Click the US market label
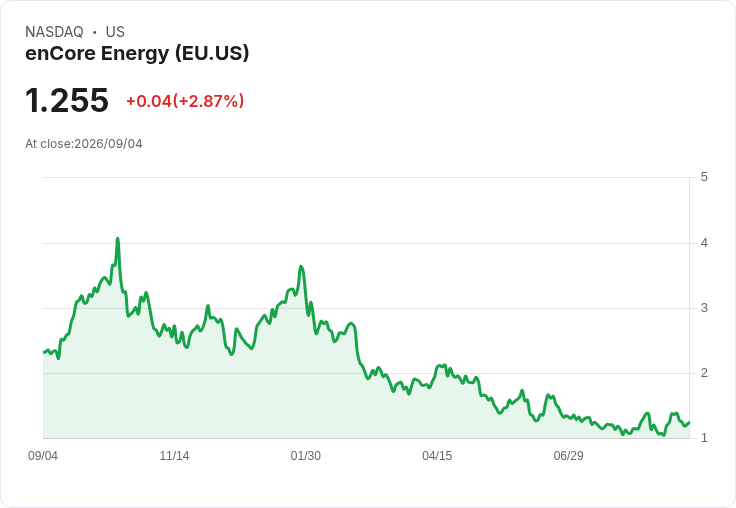The image size is (736, 508). coord(115,31)
